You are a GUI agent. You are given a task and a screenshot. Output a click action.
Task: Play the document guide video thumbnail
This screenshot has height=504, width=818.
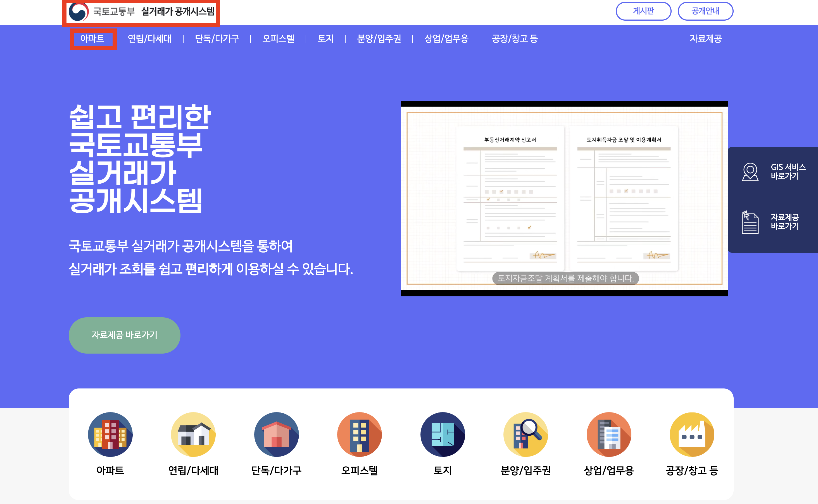pyautogui.click(x=564, y=199)
